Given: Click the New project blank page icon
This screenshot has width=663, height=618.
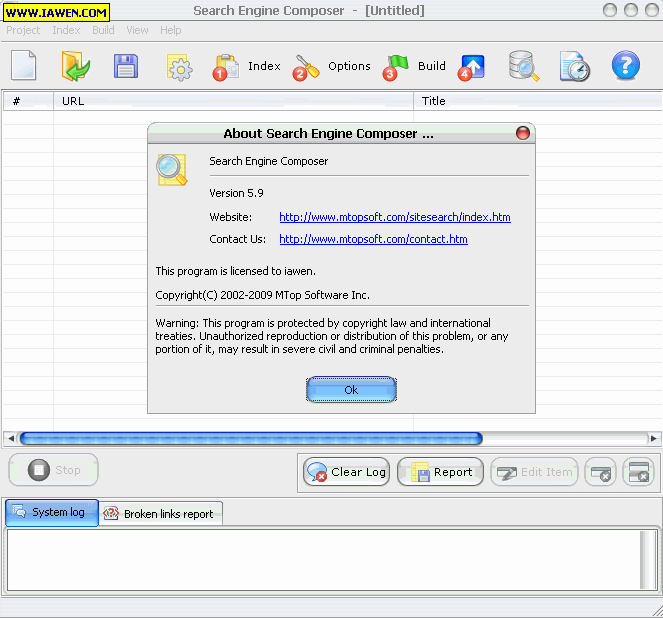Looking at the screenshot, I should point(24,66).
